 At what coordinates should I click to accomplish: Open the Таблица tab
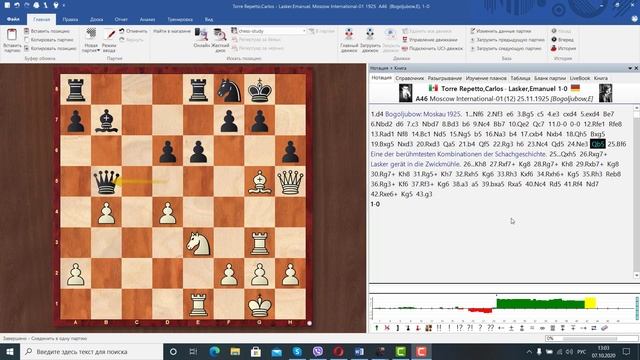(520, 78)
